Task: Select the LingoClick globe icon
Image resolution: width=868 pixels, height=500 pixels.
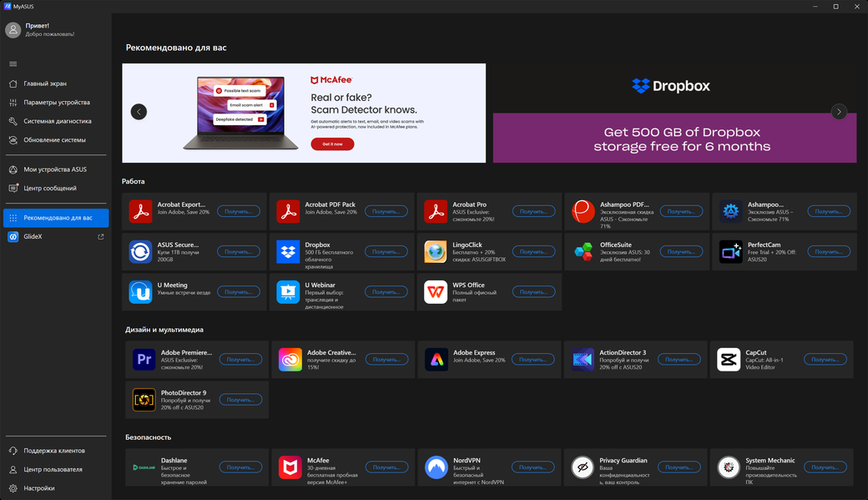Action: coord(436,252)
